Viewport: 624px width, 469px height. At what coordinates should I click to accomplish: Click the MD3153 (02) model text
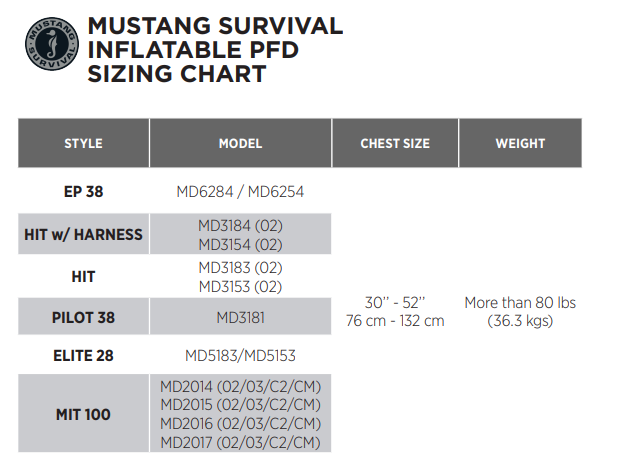[240, 286]
